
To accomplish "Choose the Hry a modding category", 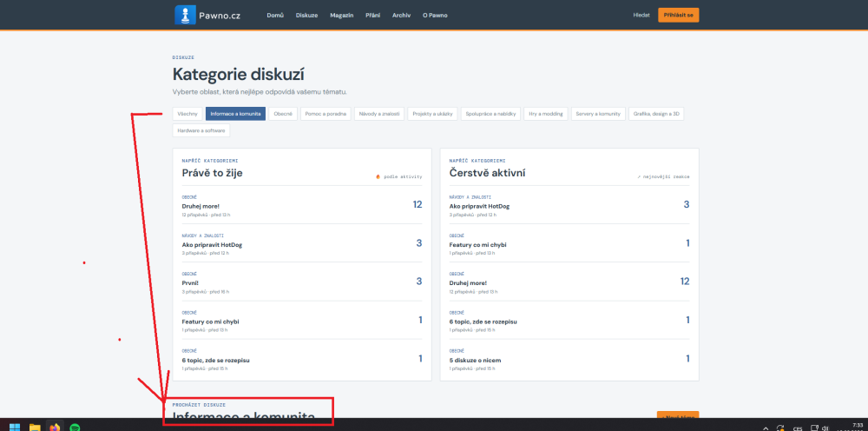I will (x=546, y=114).
